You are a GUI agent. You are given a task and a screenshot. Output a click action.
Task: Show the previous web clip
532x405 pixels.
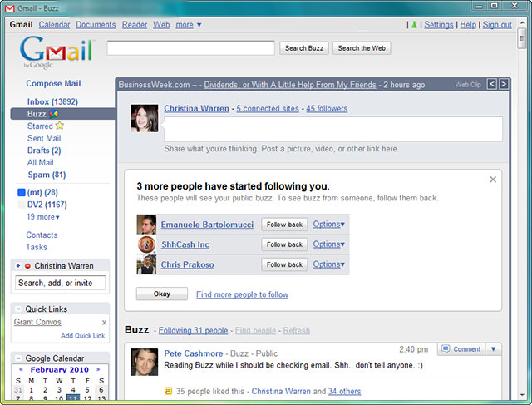pyautogui.click(x=491, y=84)
